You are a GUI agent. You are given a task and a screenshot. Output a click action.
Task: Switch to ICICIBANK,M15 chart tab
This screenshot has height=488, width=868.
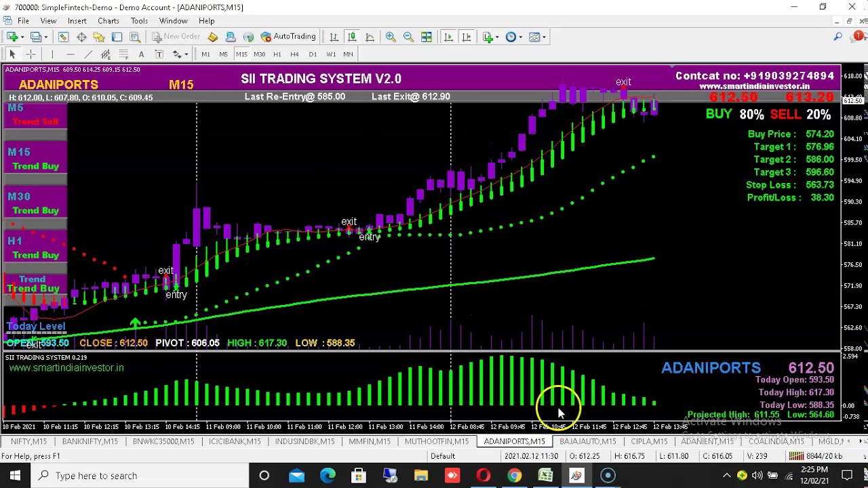tap(235, 441)
